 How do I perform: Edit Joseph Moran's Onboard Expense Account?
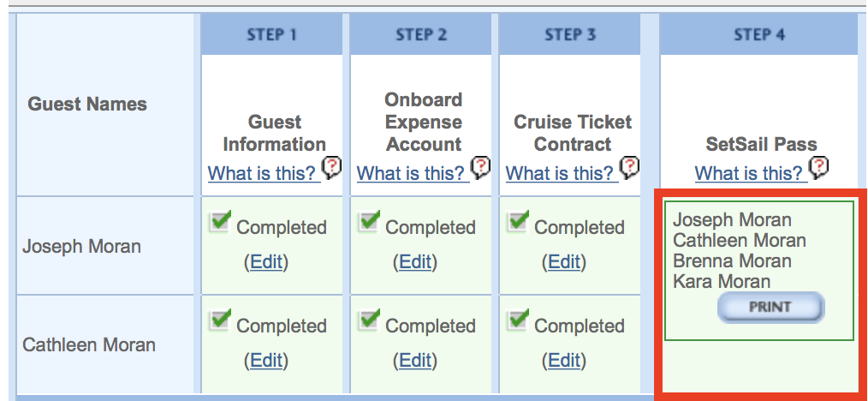point(415,261)
